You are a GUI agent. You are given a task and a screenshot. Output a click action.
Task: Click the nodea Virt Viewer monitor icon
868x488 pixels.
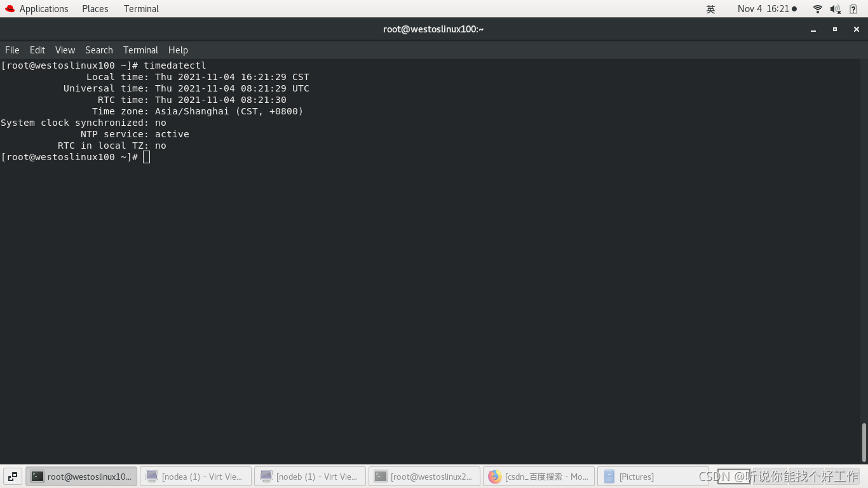pyautogui.click(x=152, y=477)
